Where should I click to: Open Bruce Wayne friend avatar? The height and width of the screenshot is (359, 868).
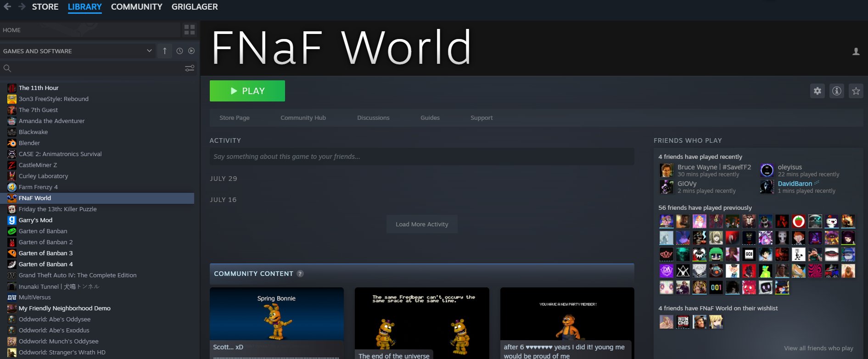[x=666, y=170]
